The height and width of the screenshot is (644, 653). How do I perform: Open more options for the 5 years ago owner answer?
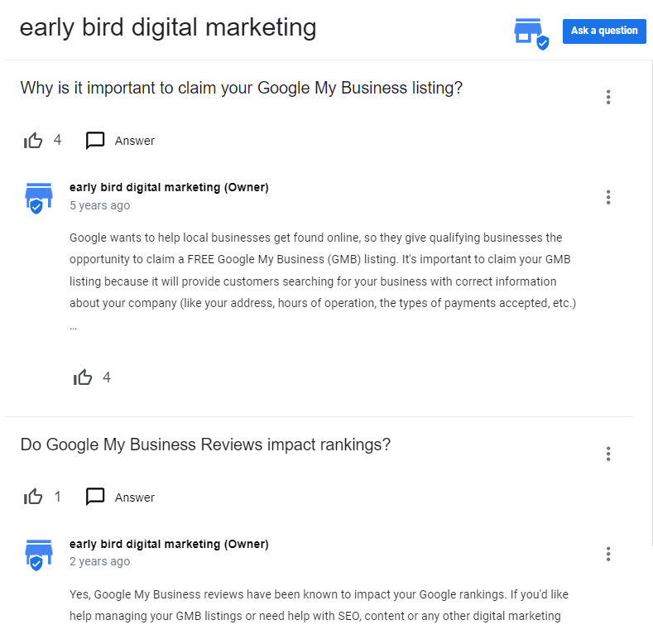pos(608,197)
